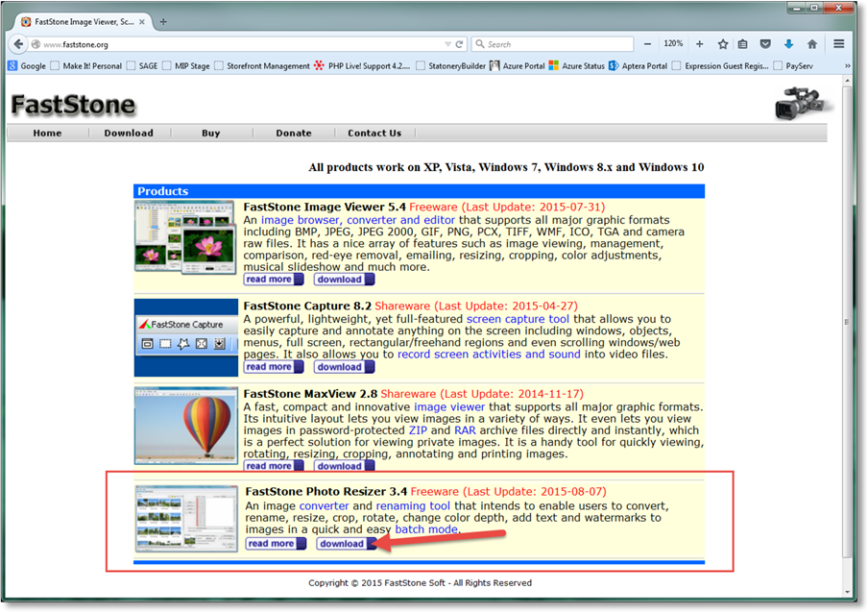Click the browser Search field
Viewport: 868px width, 613px height.
552,44
